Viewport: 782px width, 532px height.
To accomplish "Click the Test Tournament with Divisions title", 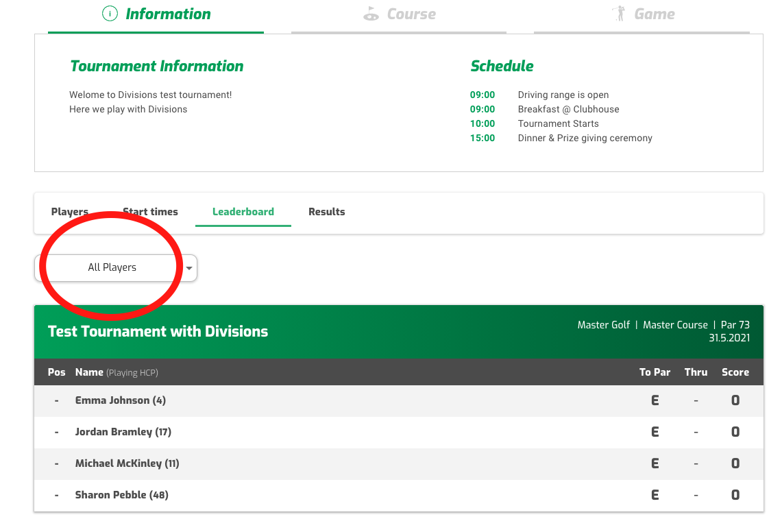I will coord(158,332).
